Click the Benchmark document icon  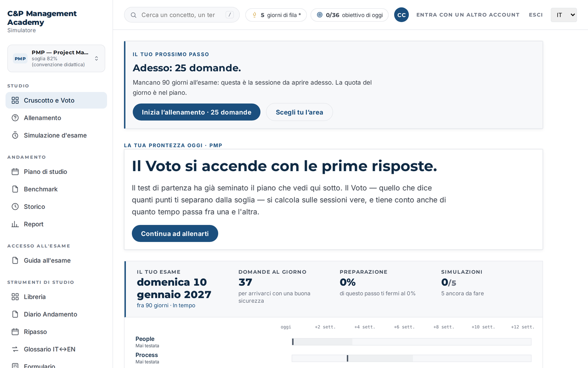click(x=15, y=189)
